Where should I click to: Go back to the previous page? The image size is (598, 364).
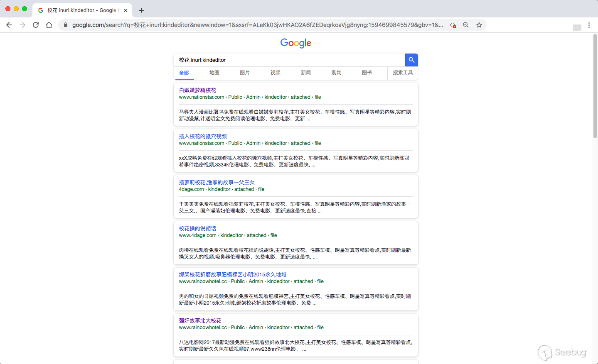tap(9, 25)
